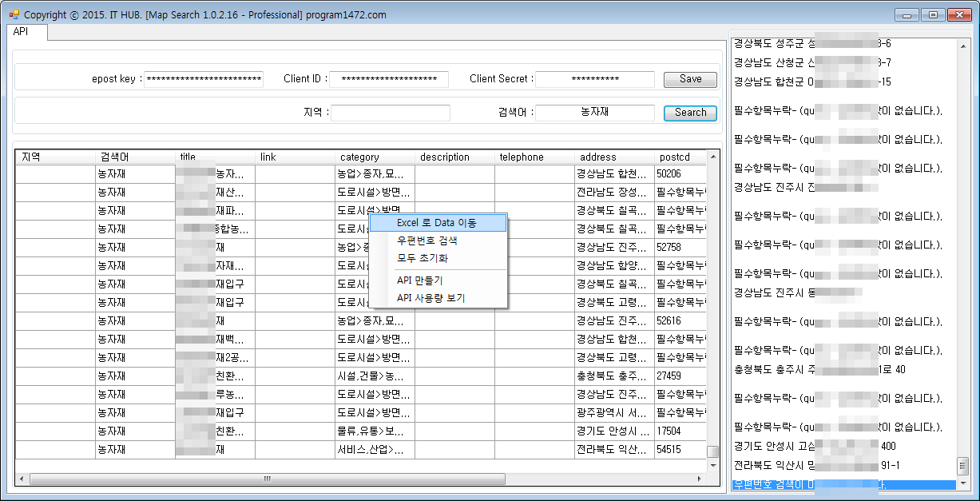Click the Save button
Image resolution: width=980 pixels, height=501 pixels.
pyautogui.click(x=690, y=79)
